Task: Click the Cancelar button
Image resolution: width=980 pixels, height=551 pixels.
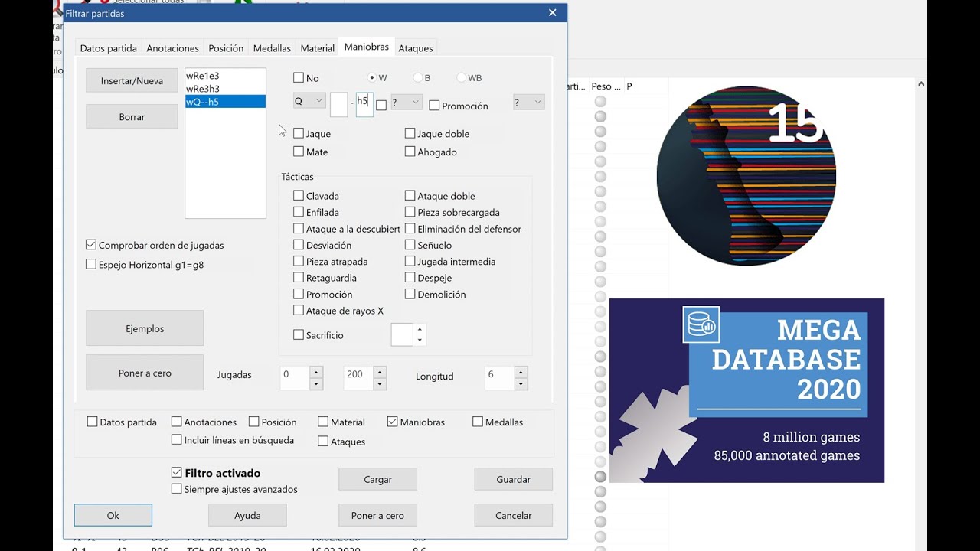Action: point(513,515)
